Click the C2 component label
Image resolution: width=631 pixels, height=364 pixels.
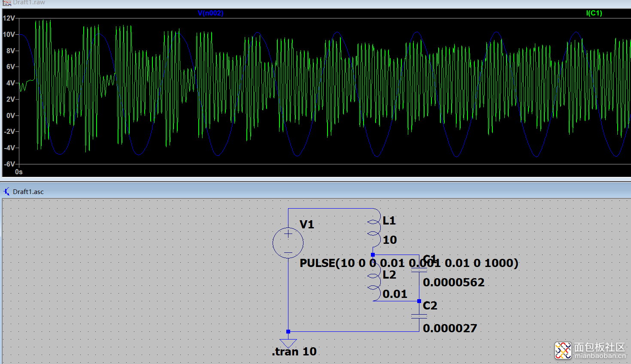[x=430, y=306]
